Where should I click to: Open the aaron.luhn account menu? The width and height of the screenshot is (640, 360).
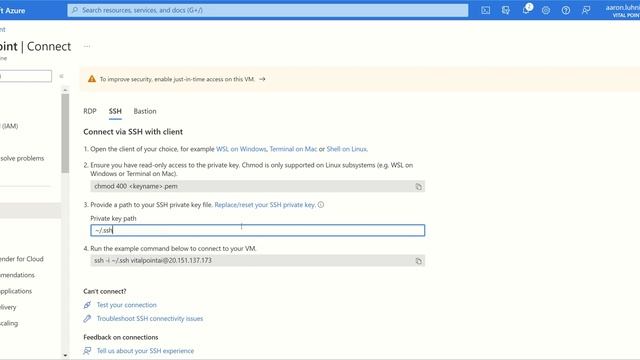[x=622, y=11]
